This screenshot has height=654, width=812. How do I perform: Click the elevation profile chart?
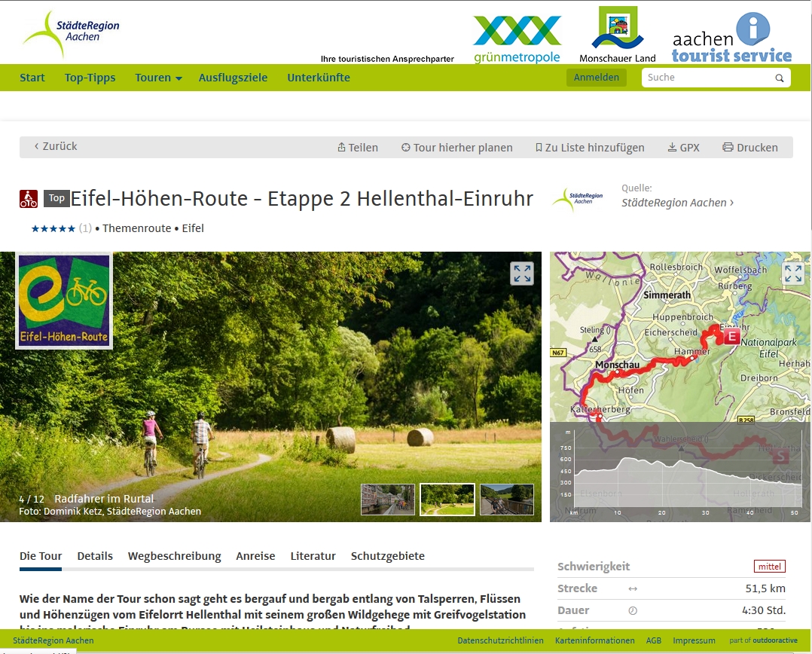pos(680,472)
